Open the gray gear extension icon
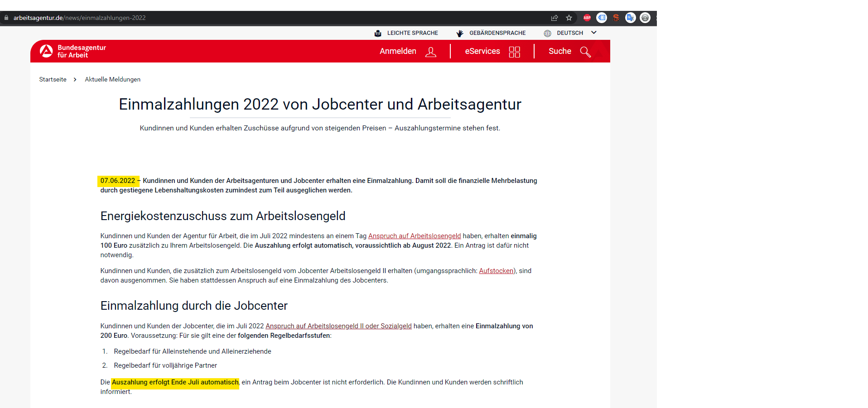Screen dimensions: 868x408 [645, 18]
